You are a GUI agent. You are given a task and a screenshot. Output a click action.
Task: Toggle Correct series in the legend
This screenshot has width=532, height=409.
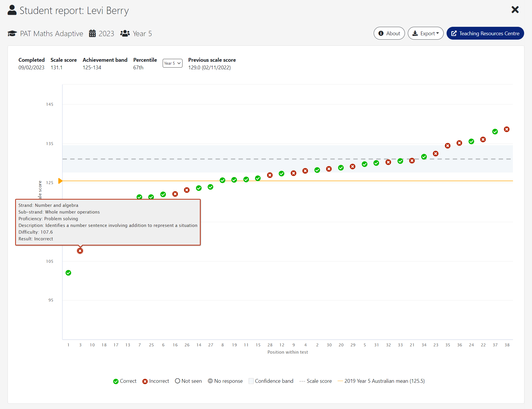click(x=125, y=381)
